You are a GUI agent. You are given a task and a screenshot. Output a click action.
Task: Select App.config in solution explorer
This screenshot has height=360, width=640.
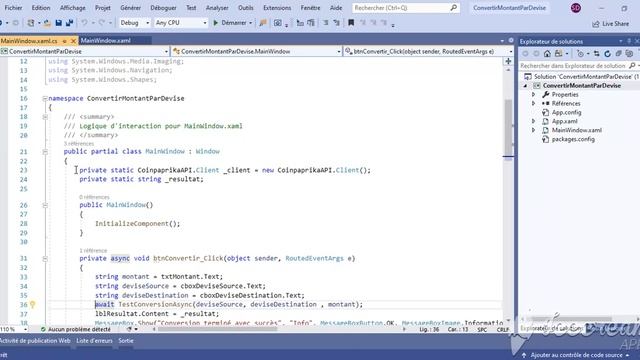pos(567,112)
